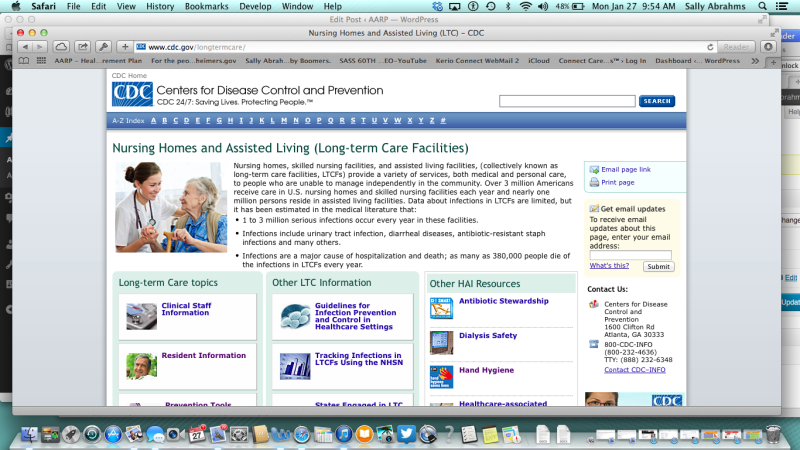Viewport: 800px width, 450px height.
Task: Open Spotlight search in the menu bar
Action: click(762, 7)
